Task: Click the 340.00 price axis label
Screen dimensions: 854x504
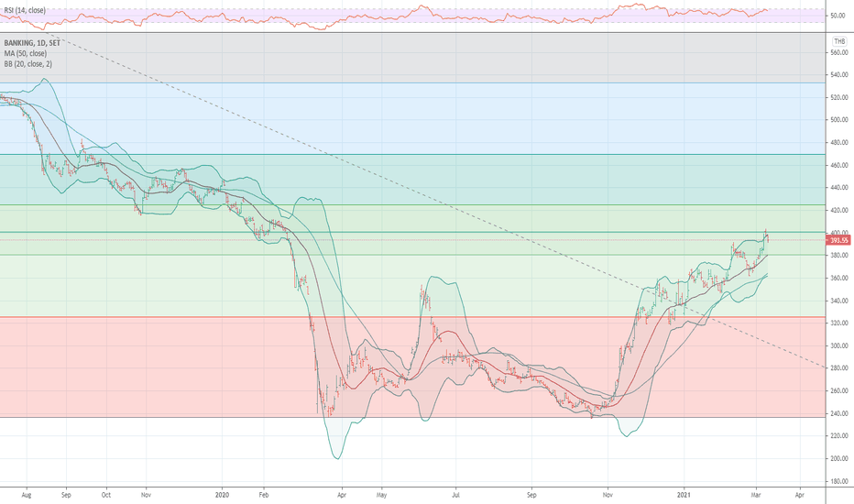Action: (x=839, y=301)
